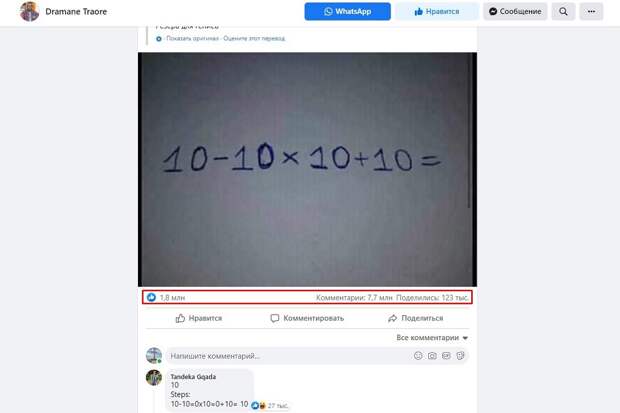This screenshot has height=413, width=620.
Task: Focus the Напишите комментарий input field
Action: (x=291, y=356)
